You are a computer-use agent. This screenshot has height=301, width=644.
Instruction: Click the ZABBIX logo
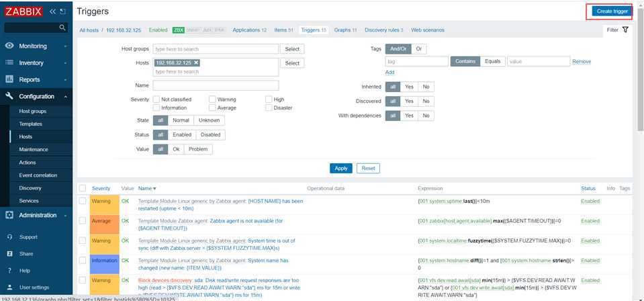click(x=24, y=11)
